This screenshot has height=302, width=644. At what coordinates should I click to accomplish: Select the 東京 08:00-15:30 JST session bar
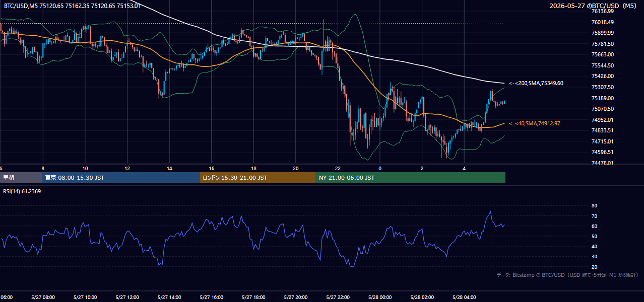(x=121, y=178)
